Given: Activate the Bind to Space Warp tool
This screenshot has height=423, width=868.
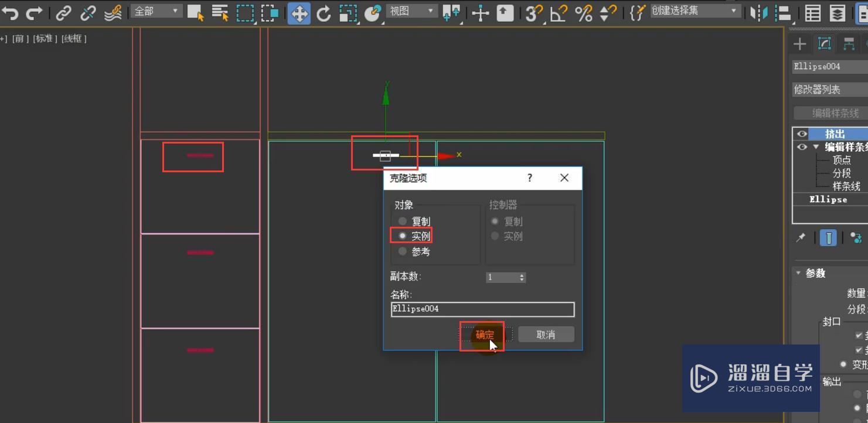Looking at the screenshot, I should click(113, 13).
